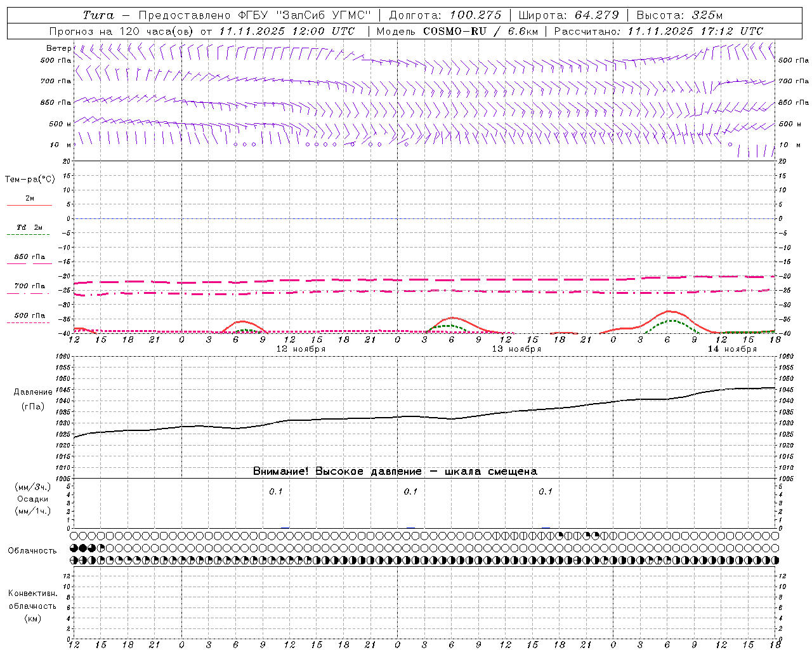Click the right-side '500 гПа' wind level label
This screenshot has height=650, width=812.
pyautogui.click(x=794, y=60)
